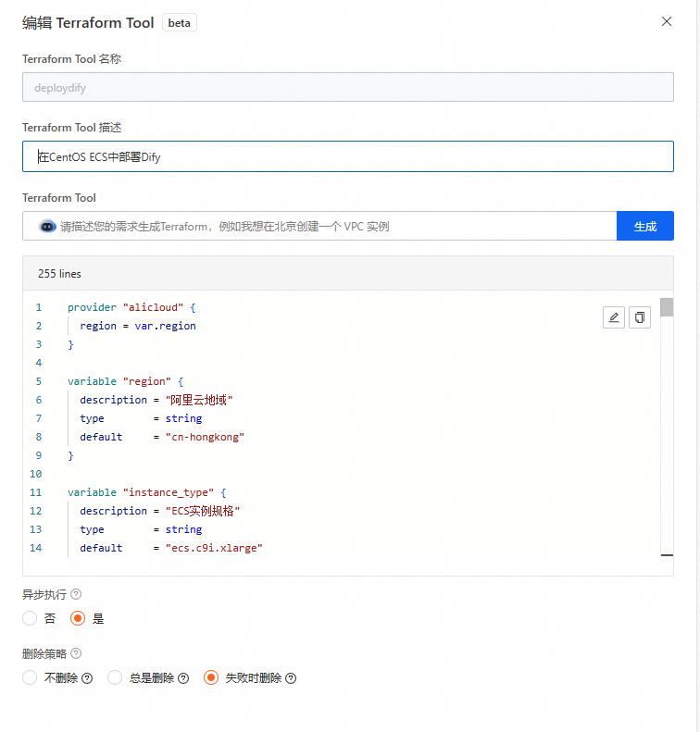Click the 异步执行 label
Screen dimensions: 700x732
pyautogui.click(x=44, y=595)
